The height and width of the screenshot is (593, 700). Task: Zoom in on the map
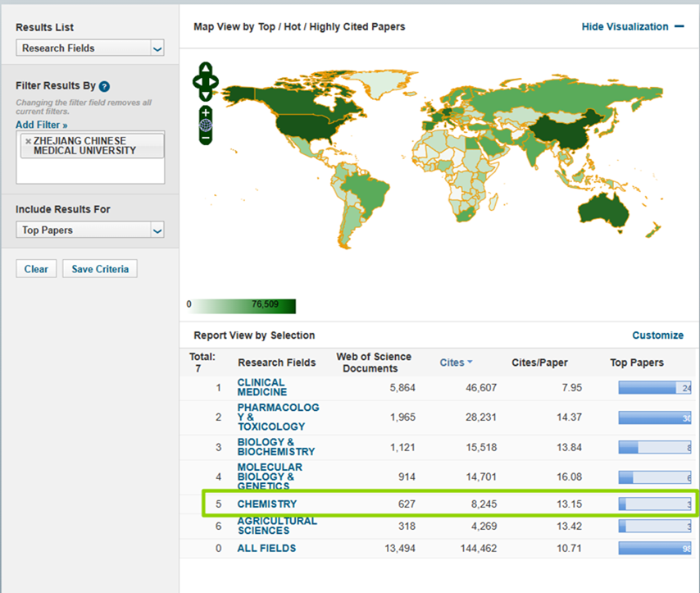pyautogui.click(x=205, y=112)
